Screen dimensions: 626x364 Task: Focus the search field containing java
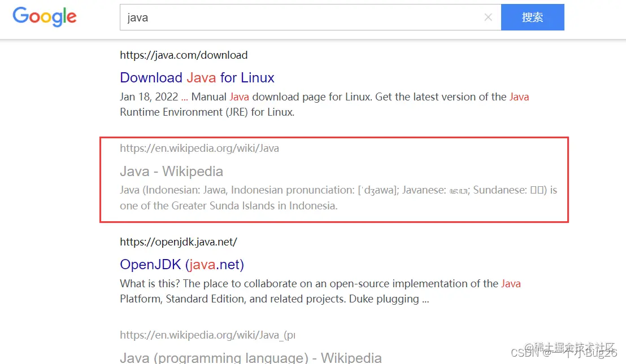(310, 17)
